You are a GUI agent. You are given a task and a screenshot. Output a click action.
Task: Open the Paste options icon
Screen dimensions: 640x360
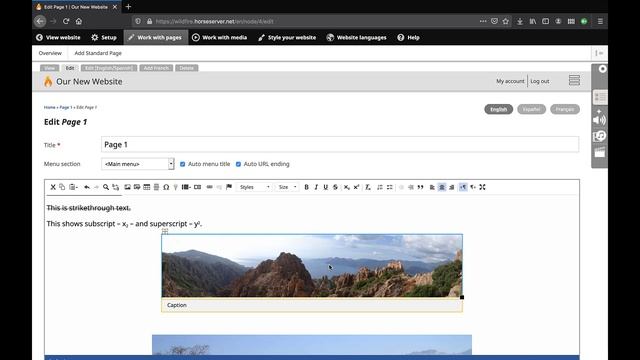73,187
